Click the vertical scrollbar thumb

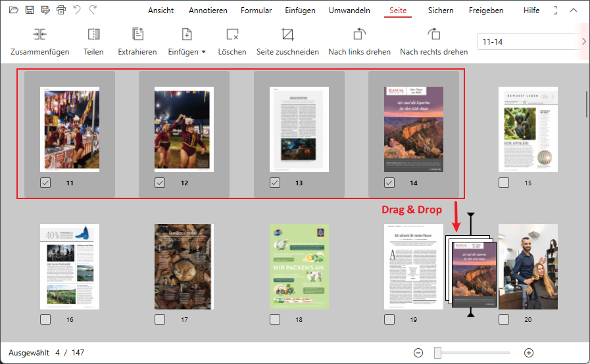pos(587,104)
